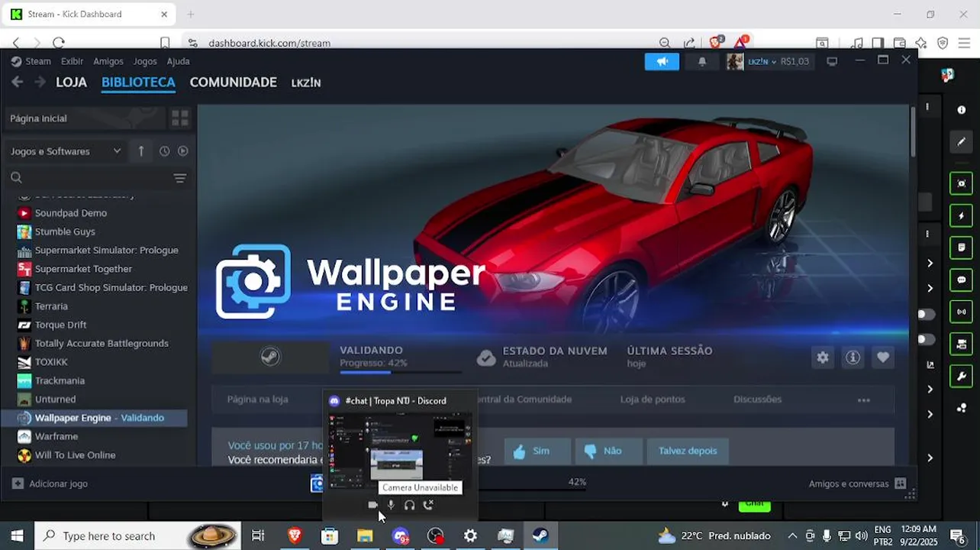Show Wallpaper Engine game info icon
This screenshot has width=980, height=550.
853,357
